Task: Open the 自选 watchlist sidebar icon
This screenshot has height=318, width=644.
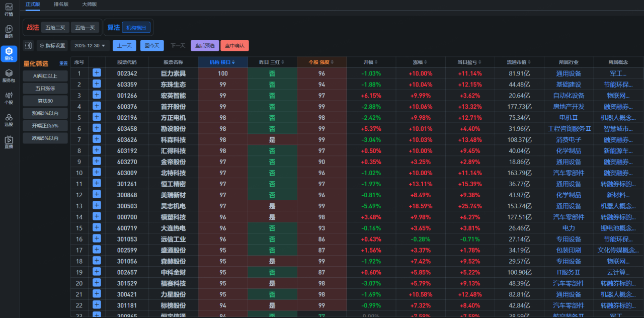Action: (9, 32)
